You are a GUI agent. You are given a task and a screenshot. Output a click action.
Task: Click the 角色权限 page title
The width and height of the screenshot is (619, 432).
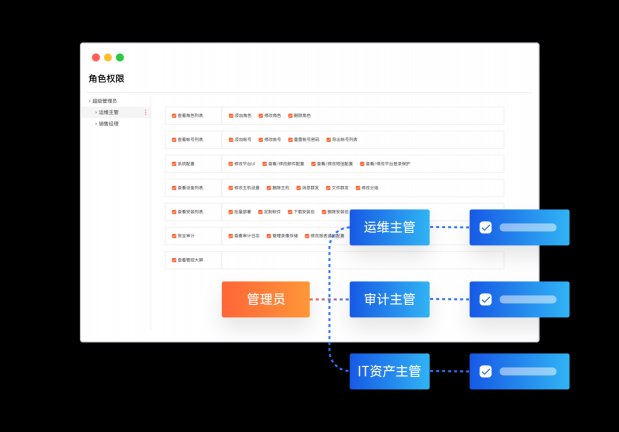[x=106, y=79]
